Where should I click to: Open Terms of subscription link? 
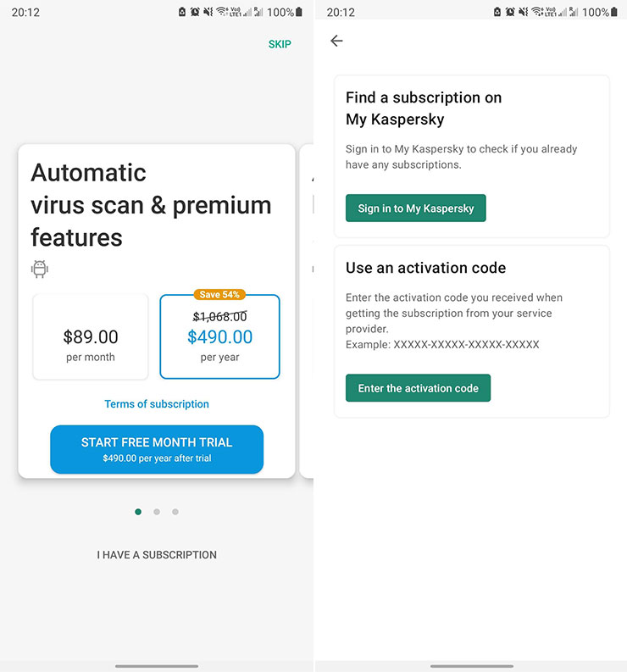click(x=157, y=404)
